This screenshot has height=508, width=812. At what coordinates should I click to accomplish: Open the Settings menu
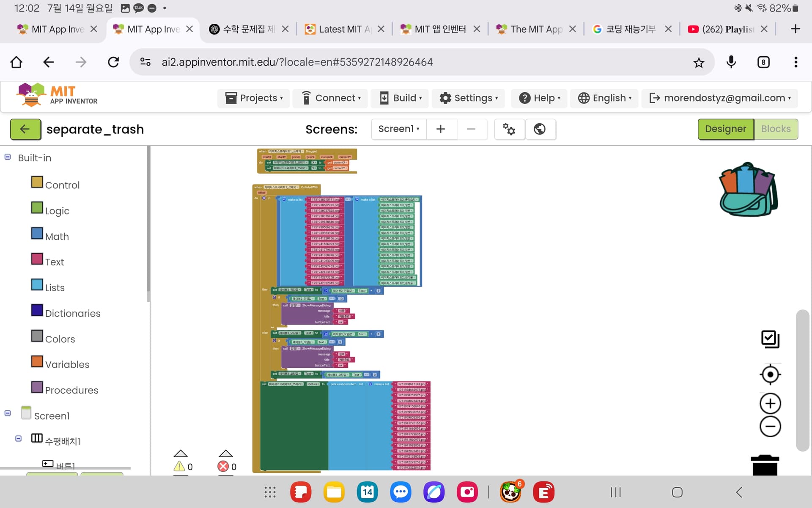point(469,98)
